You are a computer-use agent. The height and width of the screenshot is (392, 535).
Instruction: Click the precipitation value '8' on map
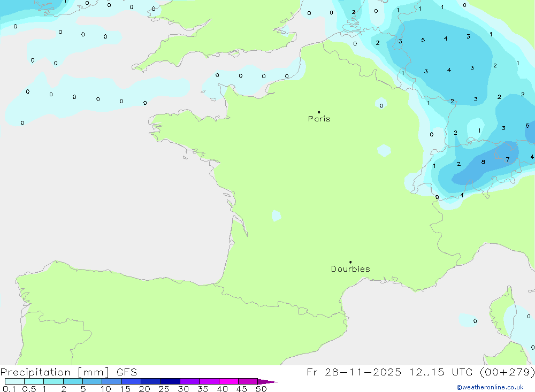tap(483, 162)
